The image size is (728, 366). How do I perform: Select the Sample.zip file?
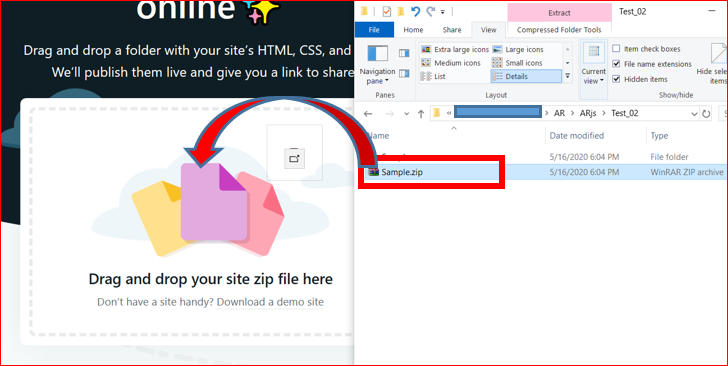tap(402, 172)
